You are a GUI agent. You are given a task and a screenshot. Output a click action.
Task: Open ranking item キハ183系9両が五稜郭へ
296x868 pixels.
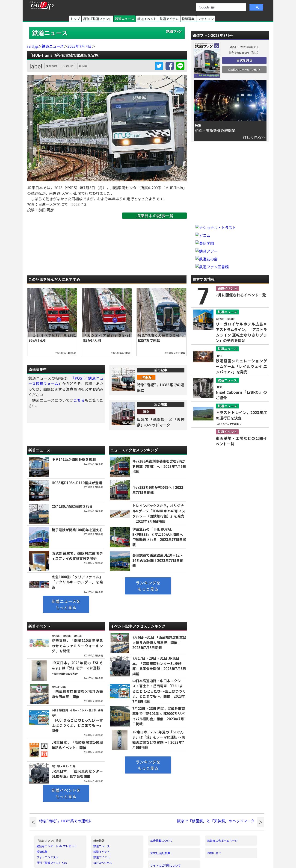[x=158, y=490]
